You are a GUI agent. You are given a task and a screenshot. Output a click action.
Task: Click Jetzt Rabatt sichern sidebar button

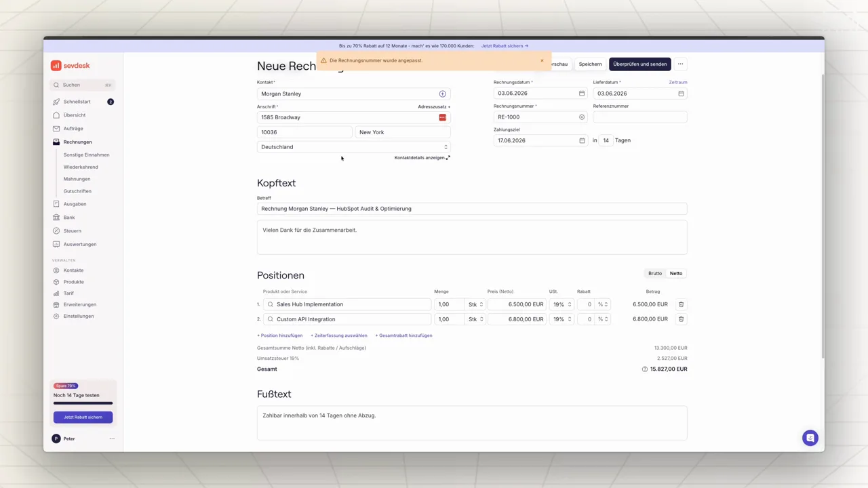click(83, 417)
